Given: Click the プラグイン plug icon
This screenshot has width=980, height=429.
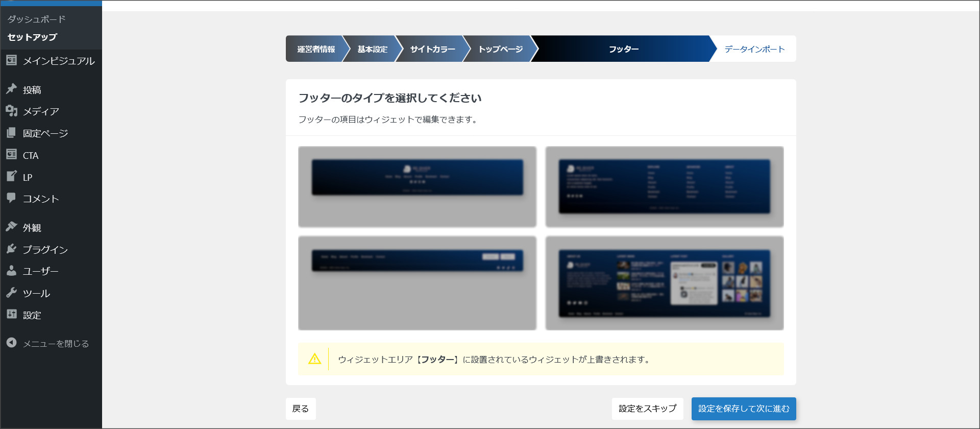Looking at the screenshot, I should tap(11, 249).
